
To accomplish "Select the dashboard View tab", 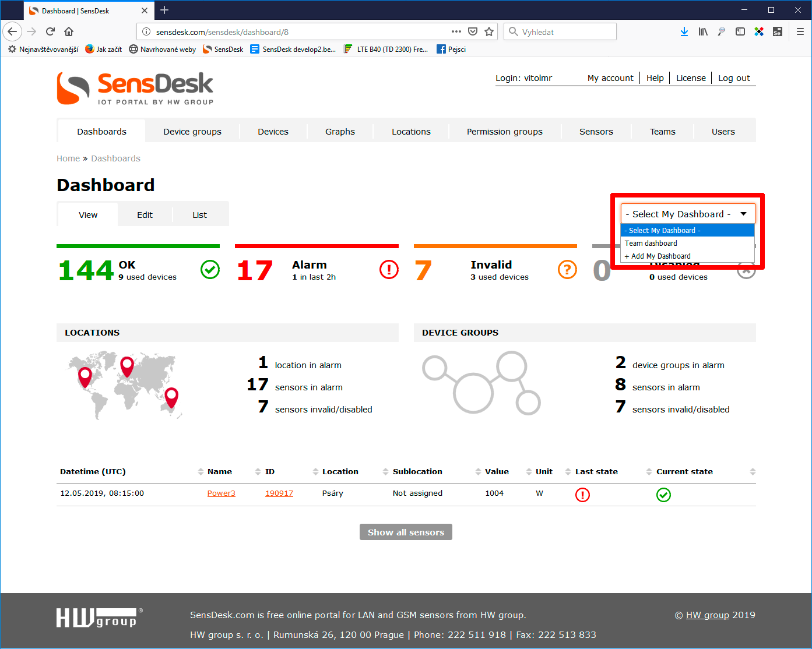I will pos(88,214).
